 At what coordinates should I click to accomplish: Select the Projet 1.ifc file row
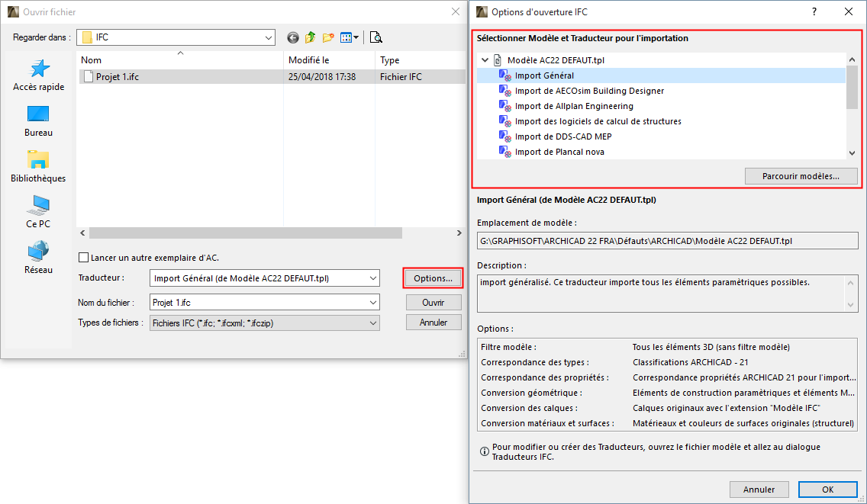coord(271,77)
